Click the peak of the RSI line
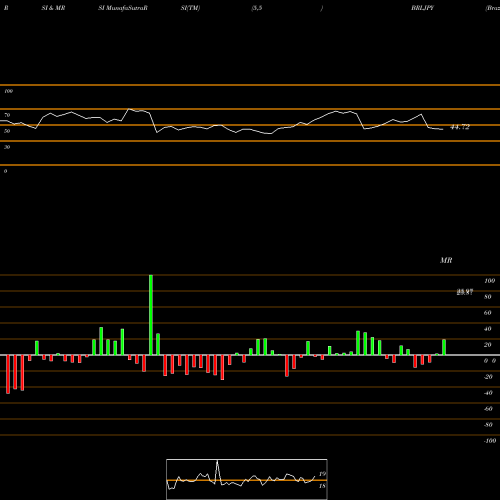The width and height of the screenshot is (500, 500). tap(130, 109)
